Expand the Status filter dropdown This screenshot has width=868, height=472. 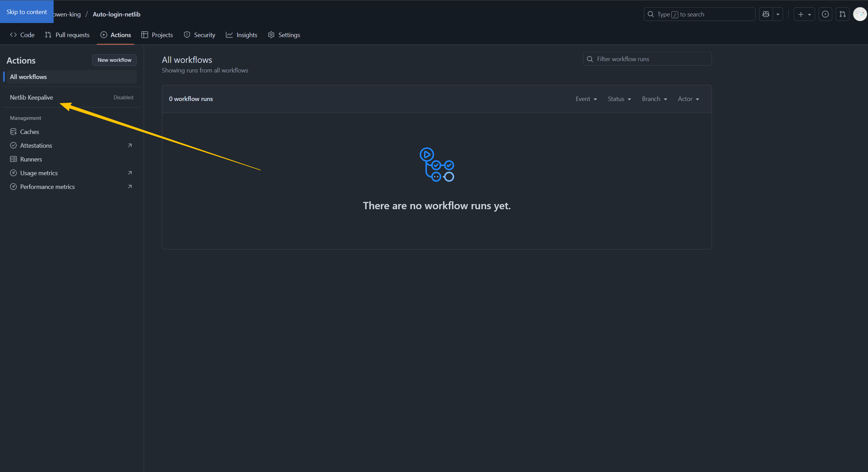pos(619,99)
